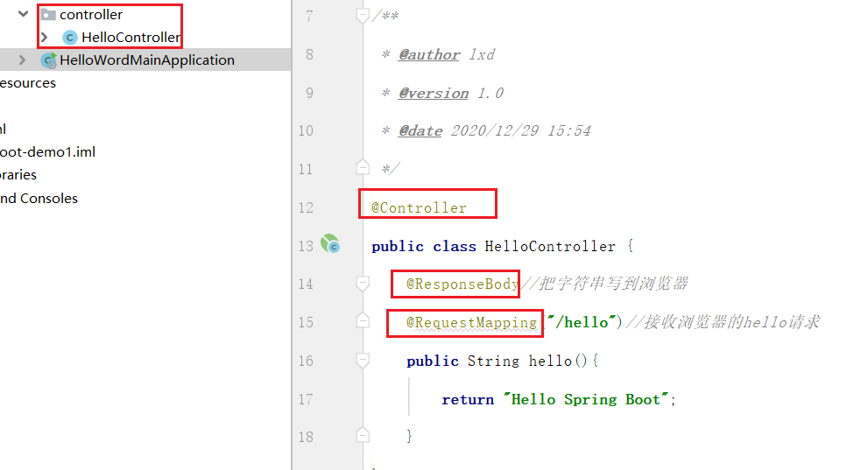The image size is (868, 470).
Task: Click the fold marker on line 15
Action: pyautogui.click(x=363, y=320)
